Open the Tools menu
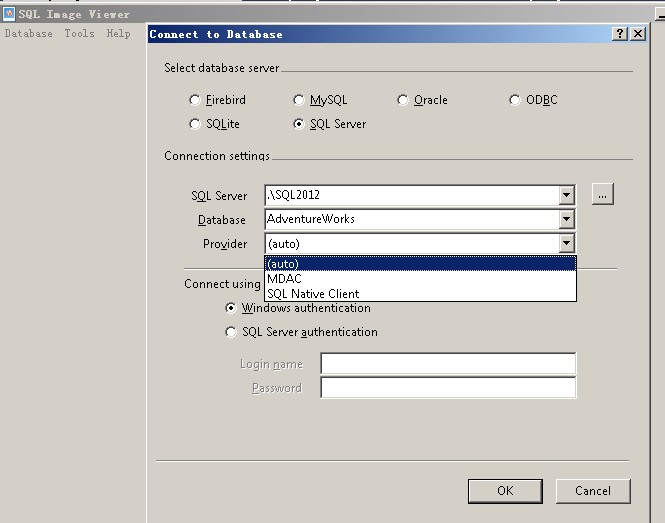 click(79, 34)
